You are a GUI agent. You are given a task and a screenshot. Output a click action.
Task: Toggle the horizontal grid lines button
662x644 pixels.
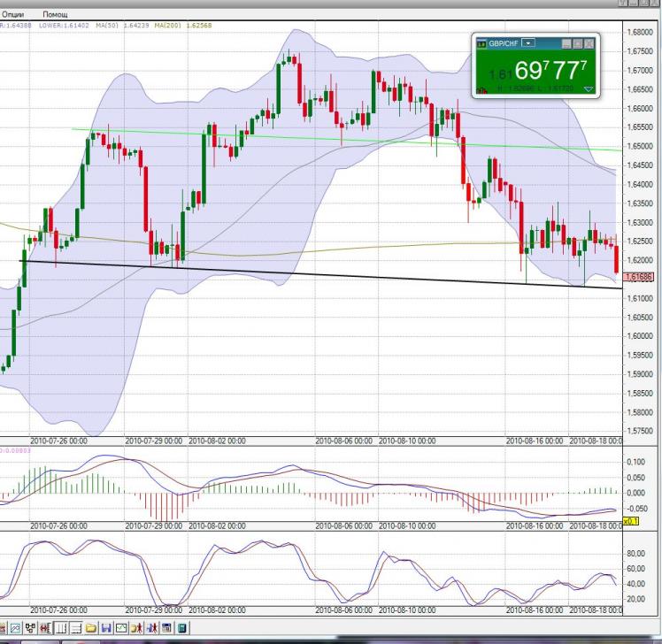point(76,628)
